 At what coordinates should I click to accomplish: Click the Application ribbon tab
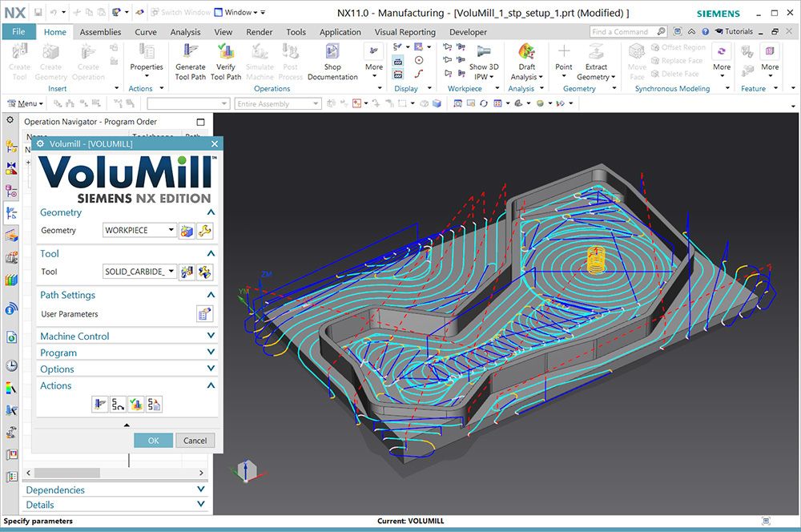[x=340, y=32]
